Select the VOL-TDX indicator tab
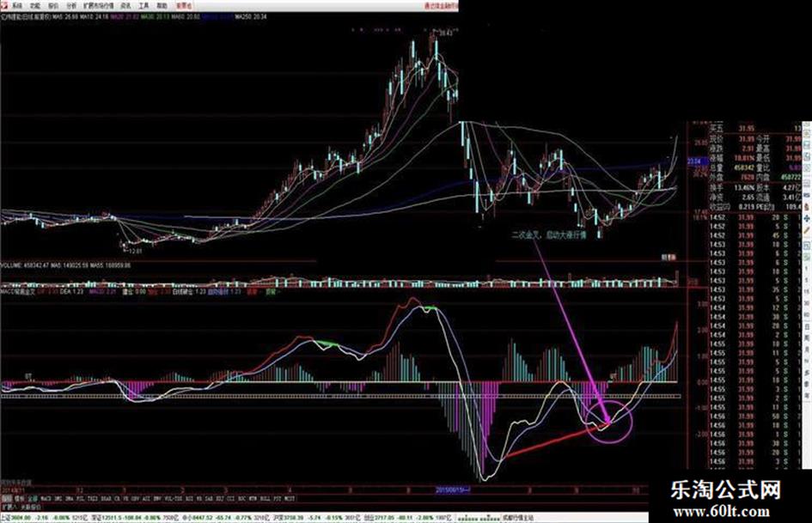812x523 pixels. (x=174, y=498)
